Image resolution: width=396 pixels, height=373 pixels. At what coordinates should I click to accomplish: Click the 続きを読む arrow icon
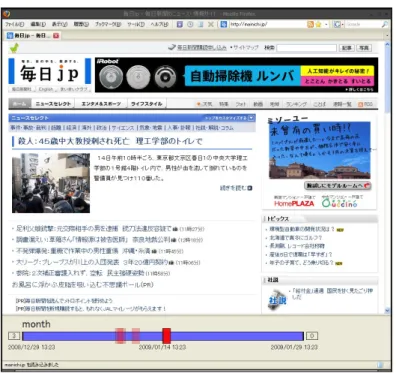tap(250, 188)
